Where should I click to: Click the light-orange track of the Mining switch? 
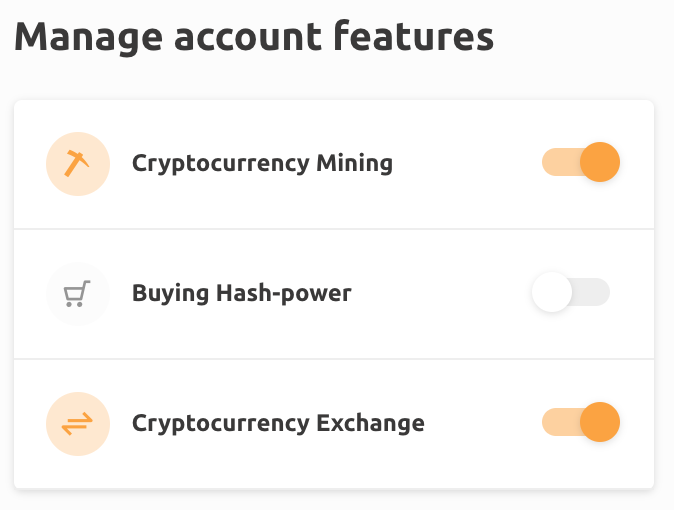point(556,162)
